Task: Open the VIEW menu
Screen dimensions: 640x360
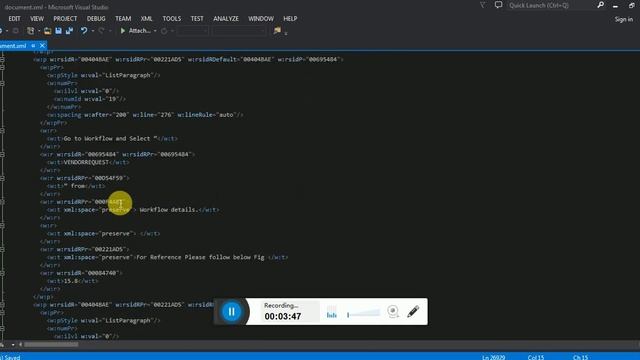Action: (x=37, y=19)
